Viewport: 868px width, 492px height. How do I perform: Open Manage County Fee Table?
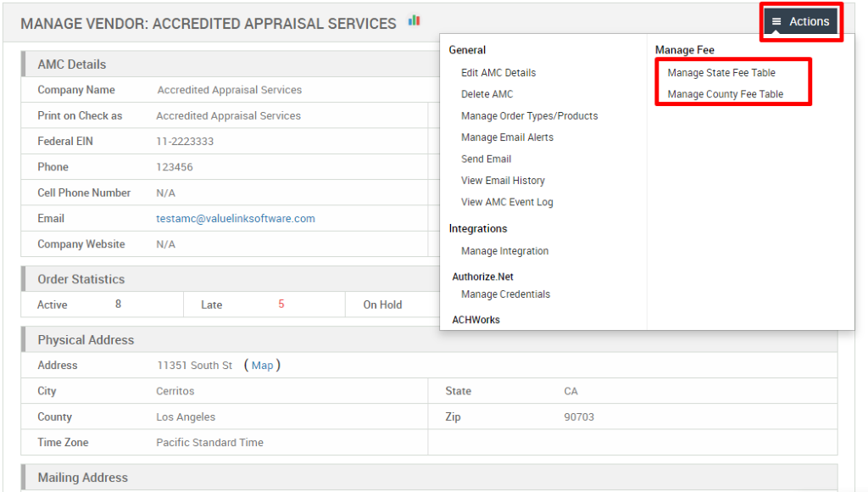[x=726, y=94]
